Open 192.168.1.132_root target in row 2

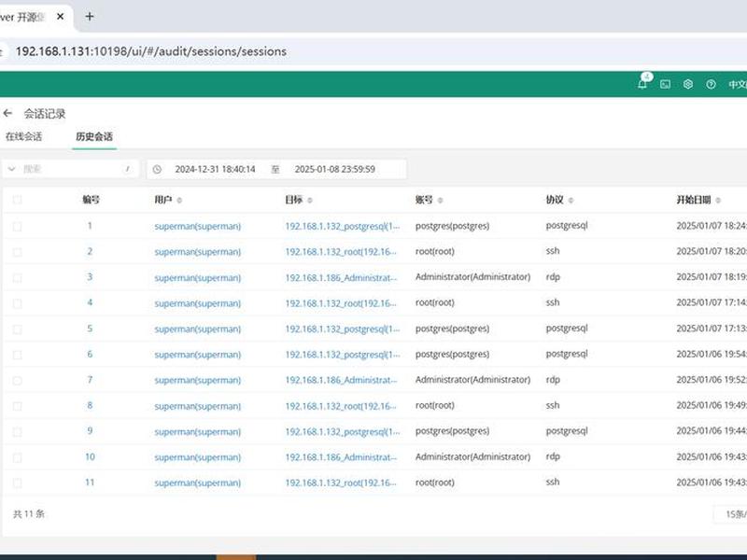(341, 252)
